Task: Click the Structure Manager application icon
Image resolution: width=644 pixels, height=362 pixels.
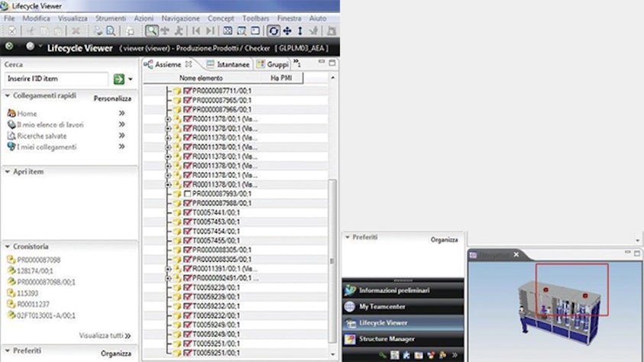Action: pyautogui.click(x=350, y=339)
